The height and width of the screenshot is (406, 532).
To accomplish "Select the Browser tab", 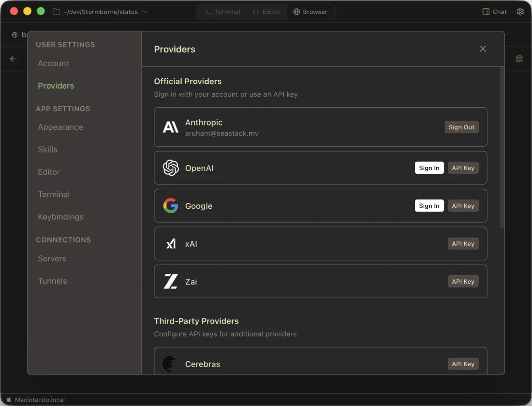I will point(310,12).
